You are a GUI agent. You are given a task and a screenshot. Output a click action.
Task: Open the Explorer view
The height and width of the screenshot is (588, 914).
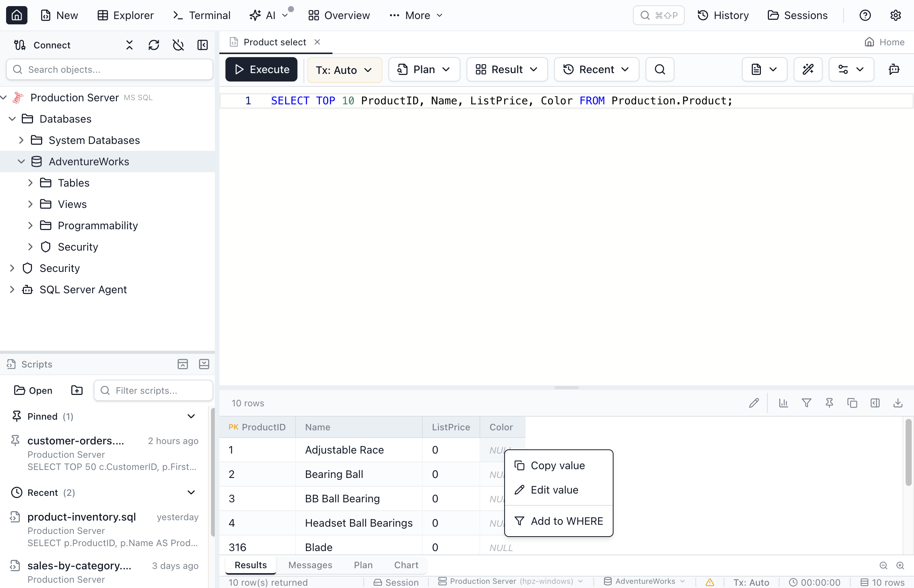(x=125, y=15)
